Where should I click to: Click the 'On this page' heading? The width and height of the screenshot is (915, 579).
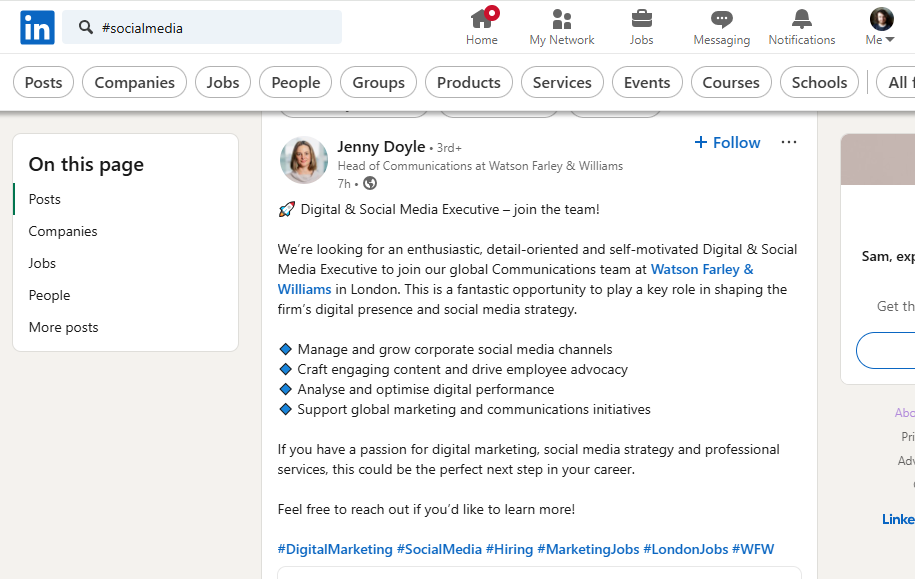tap(86, 165)
